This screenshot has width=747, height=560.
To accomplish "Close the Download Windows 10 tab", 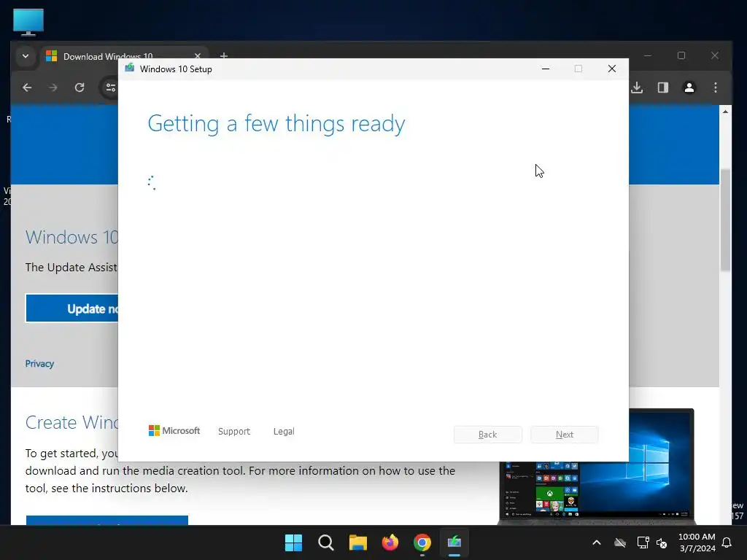I will coord(197,55).
